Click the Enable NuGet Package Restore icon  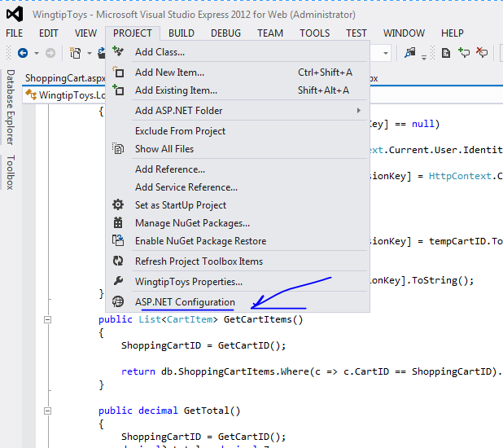[x=118, y=240]
